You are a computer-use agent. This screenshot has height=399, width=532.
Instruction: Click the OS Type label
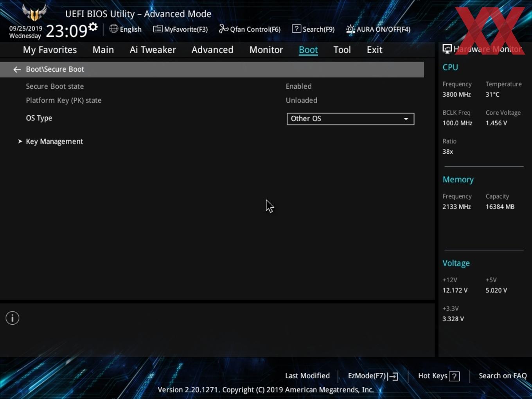coord(39,118)
